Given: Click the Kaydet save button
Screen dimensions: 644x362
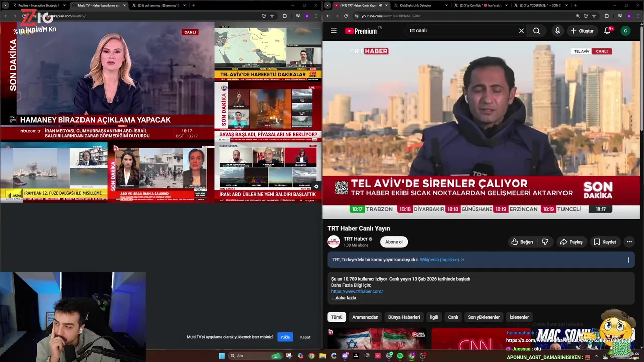Looking at the screenshot, I should click(605, 242).
